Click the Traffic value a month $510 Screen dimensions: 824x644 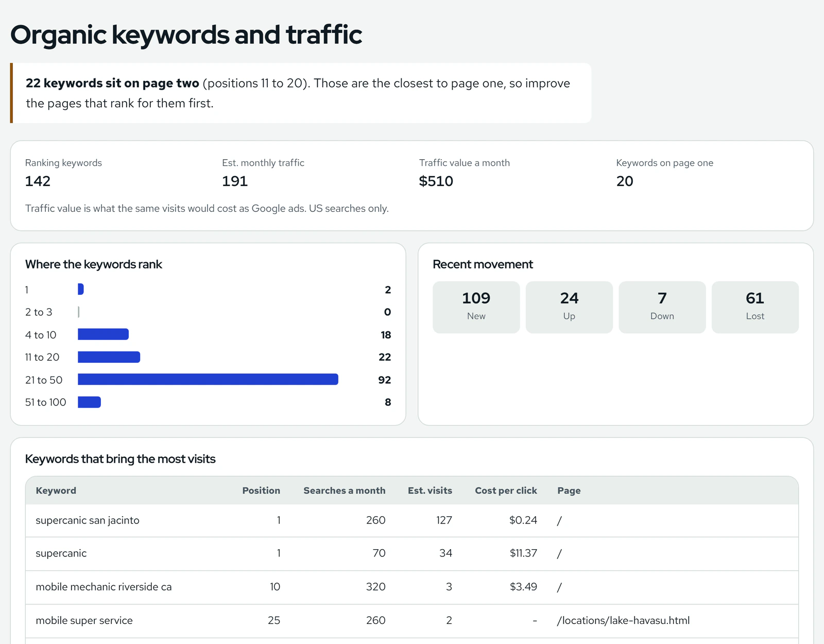pos(436,181)
